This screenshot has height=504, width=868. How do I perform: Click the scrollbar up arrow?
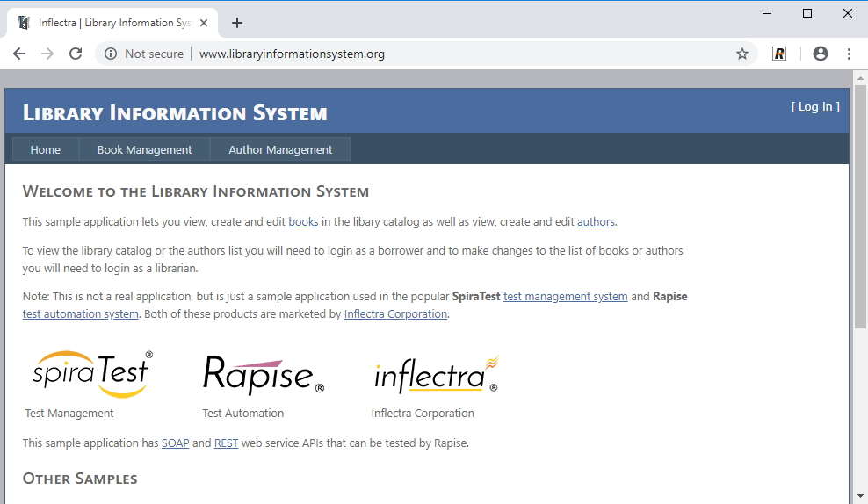(860, 77)
